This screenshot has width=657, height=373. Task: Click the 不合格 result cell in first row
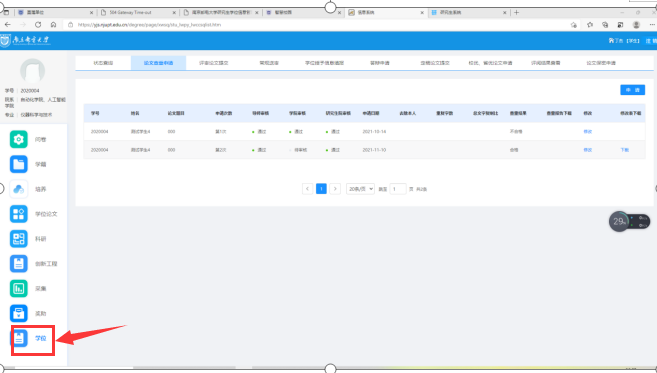[516, 132]
